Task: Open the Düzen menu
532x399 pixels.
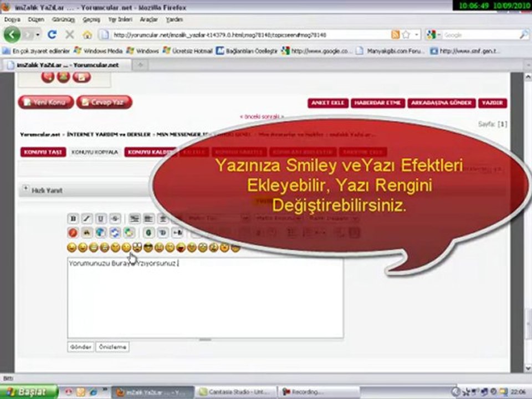Action: click(37, 20)
